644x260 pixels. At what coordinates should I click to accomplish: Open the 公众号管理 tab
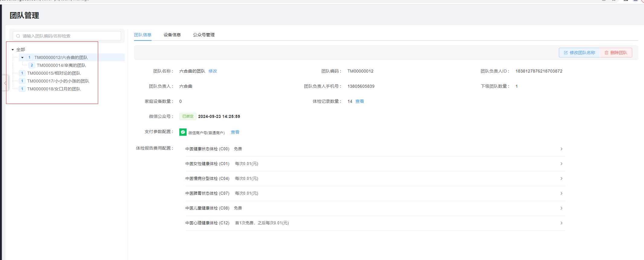204,35
